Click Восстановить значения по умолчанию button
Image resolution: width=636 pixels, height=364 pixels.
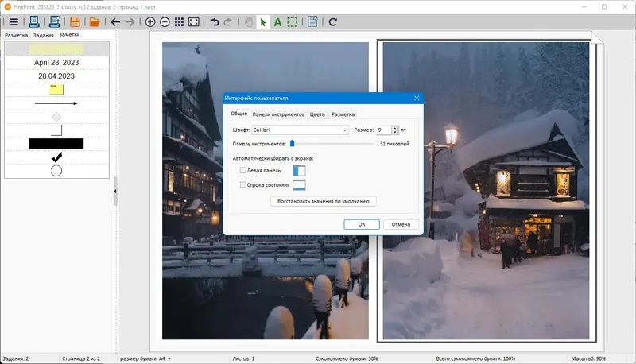point(324,202)
